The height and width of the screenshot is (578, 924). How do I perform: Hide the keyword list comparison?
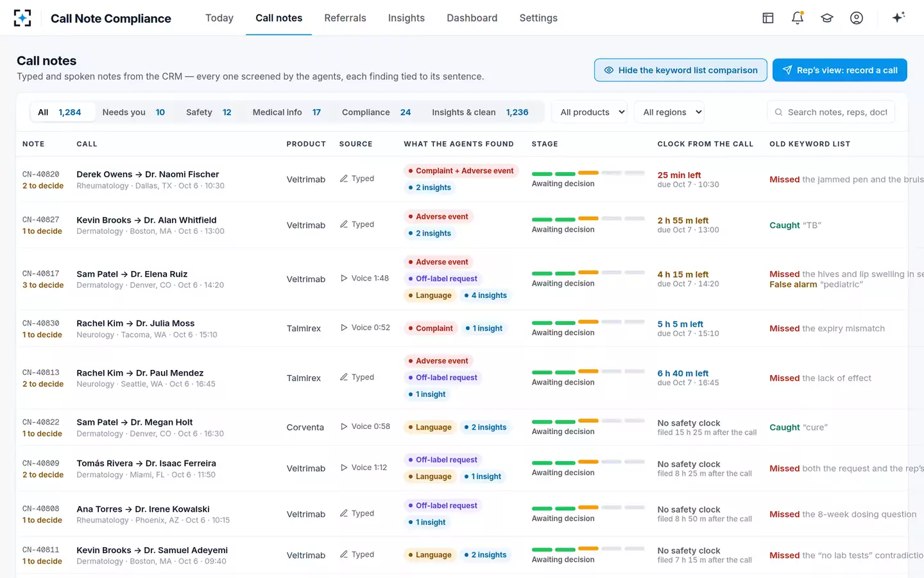681,70
